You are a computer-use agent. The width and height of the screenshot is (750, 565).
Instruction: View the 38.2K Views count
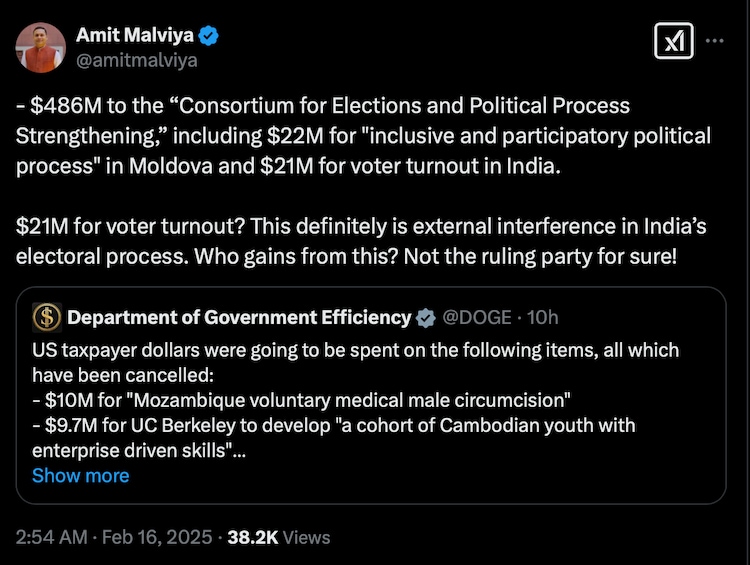pos(278,537)
